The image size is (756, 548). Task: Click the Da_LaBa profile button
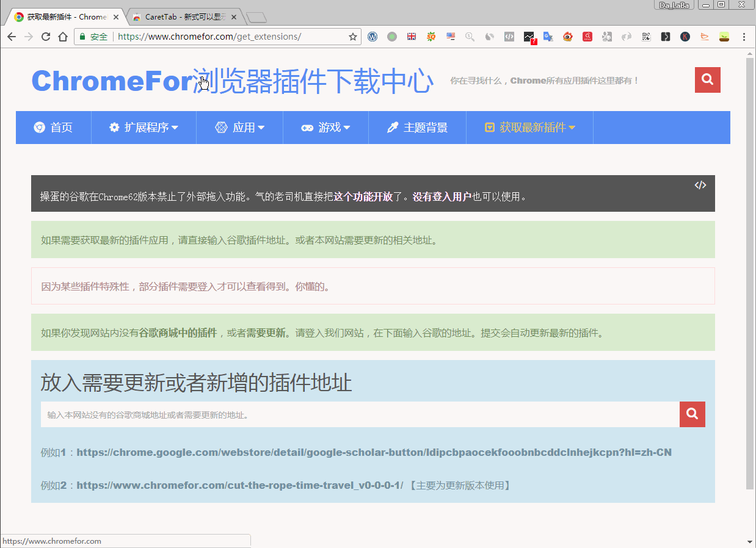(x=675, y=5)
